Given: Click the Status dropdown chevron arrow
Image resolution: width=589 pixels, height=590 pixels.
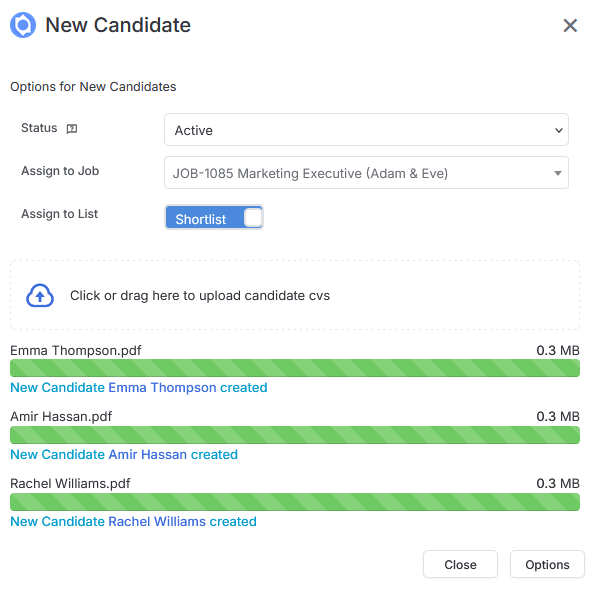Looking at the screenshot, I should (559, 130).
